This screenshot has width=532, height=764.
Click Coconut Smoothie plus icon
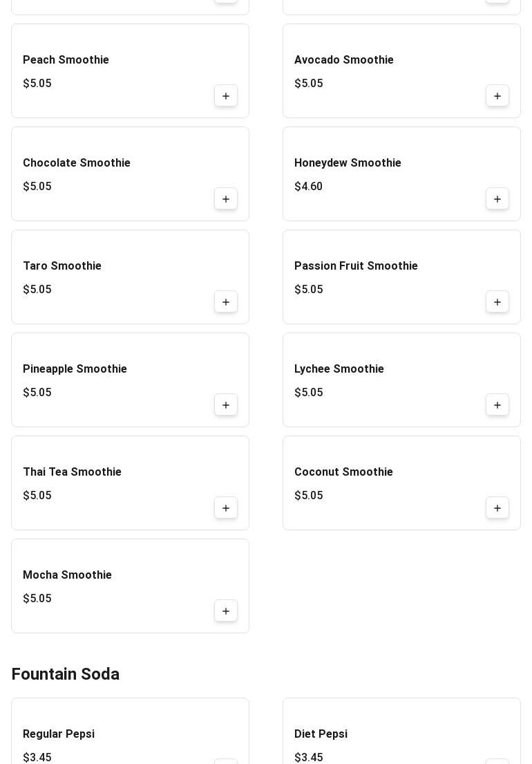click(497, 508)
